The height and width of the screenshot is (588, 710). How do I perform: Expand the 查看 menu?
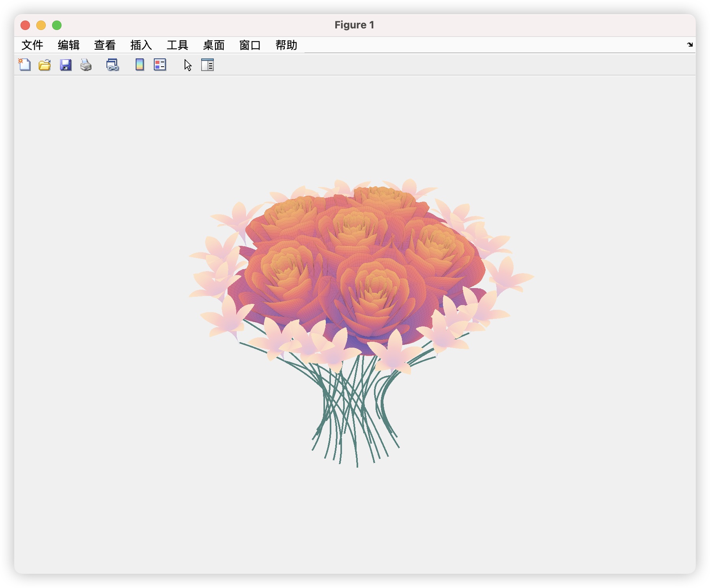105,45
